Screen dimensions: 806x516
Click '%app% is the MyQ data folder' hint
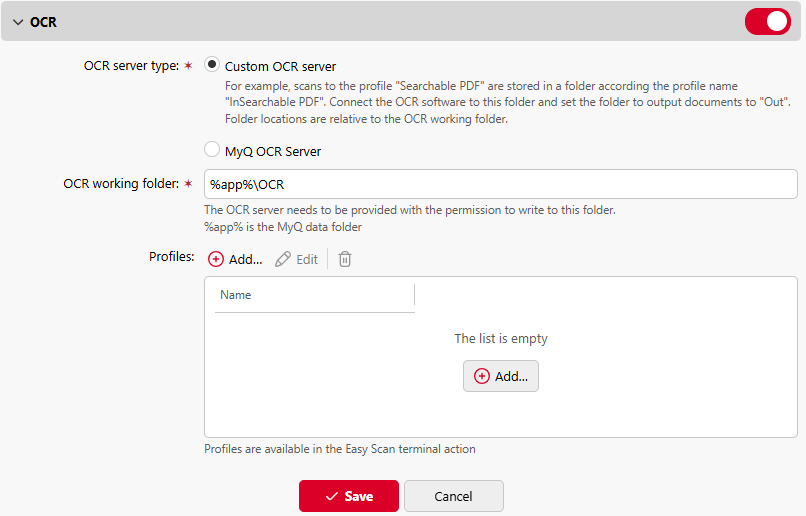283,227
